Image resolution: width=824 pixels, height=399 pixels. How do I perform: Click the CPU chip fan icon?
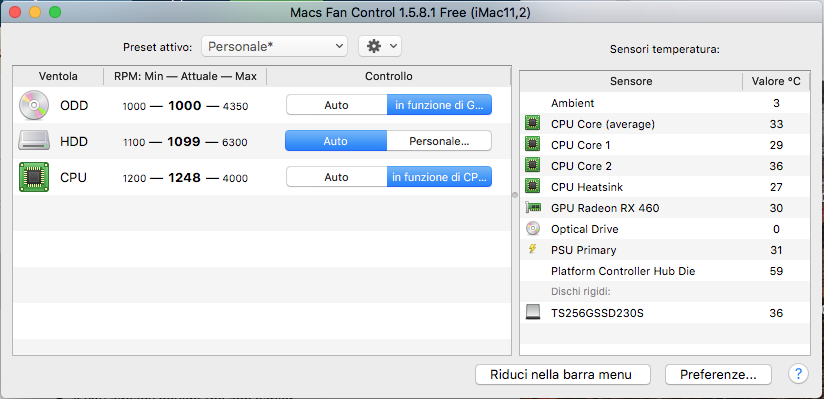click(x=34, y=177)
